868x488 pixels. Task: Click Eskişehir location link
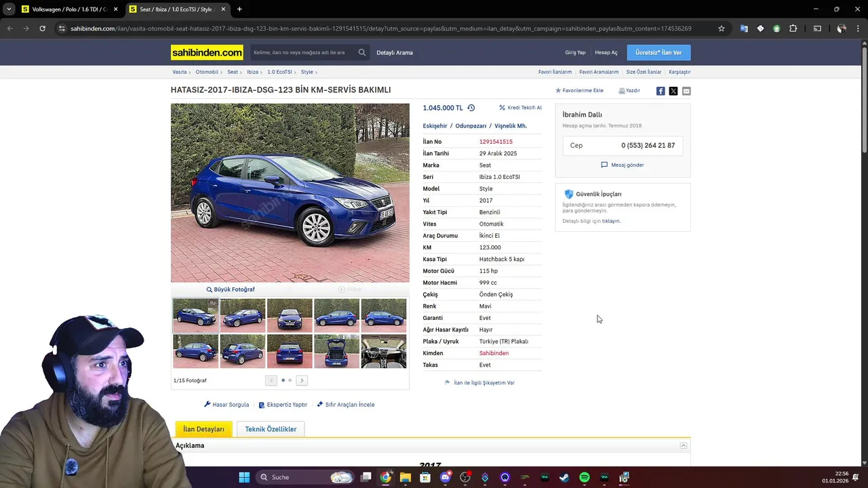[435, 126]
